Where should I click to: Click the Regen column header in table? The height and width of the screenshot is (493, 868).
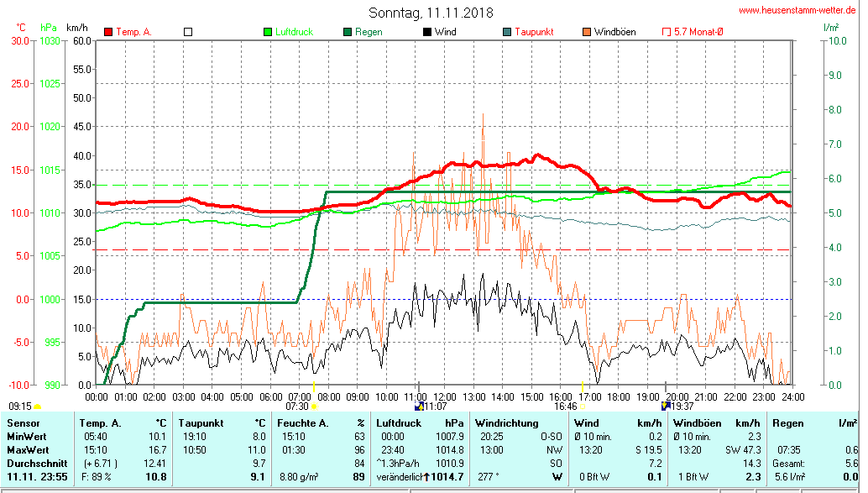[x=790, y=423]
